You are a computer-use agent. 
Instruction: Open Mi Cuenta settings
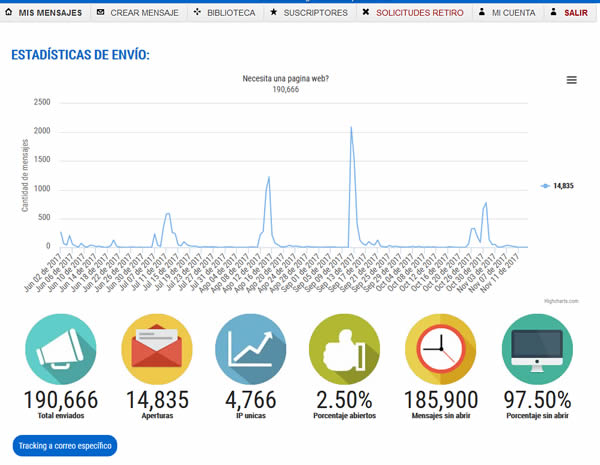click(514, 13)
